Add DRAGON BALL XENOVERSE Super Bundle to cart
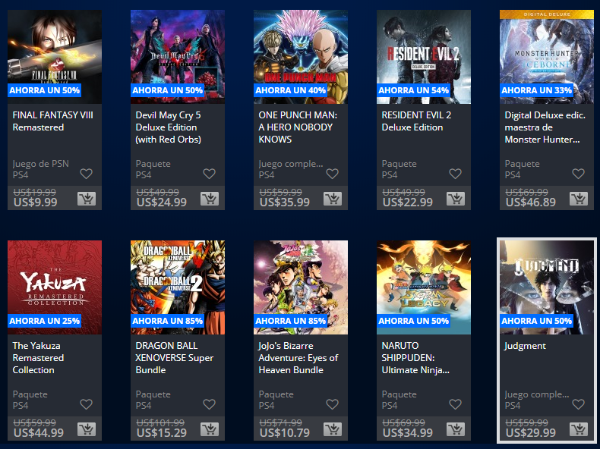The width and height of the screenshot is (600, 449). pyautogui.click(x=210, y=429)
